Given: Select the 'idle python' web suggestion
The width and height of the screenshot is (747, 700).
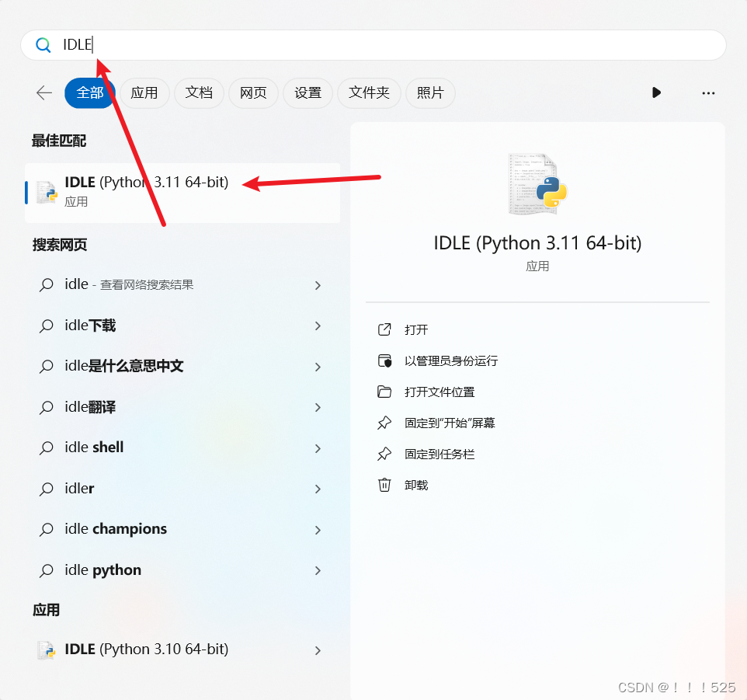Looking at the screenshot, I should [x=182, y=570].
